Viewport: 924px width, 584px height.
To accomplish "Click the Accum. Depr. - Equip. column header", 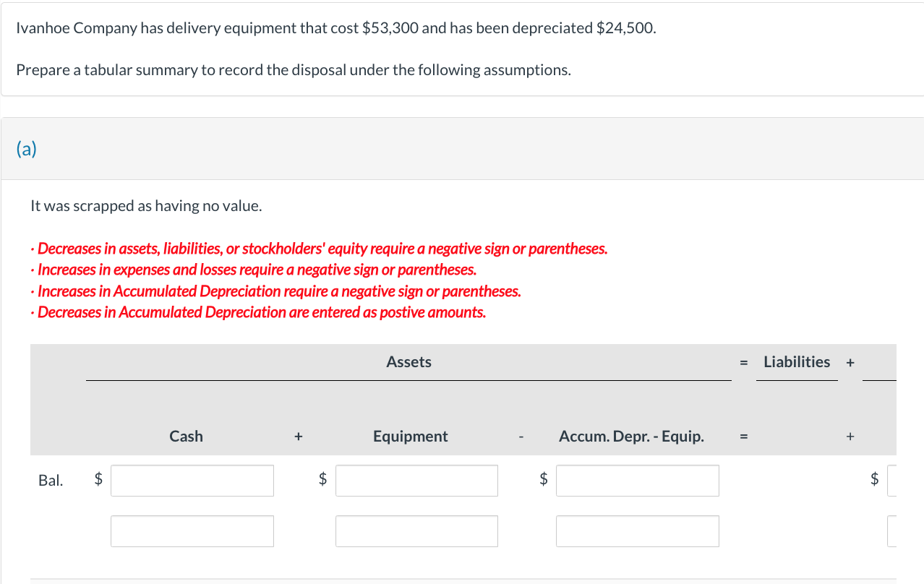I will click(631, 437).
